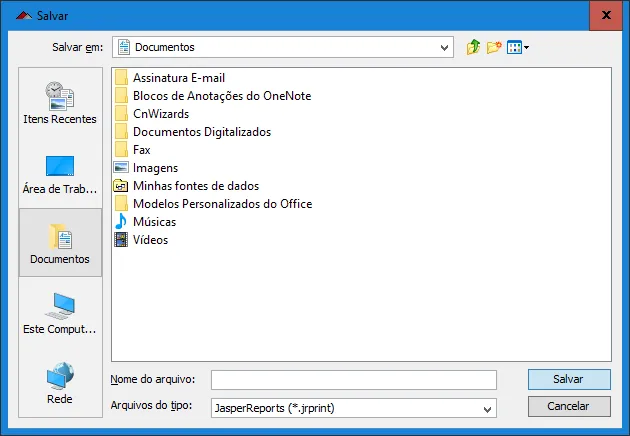Image resolution: width=630 pixels, height=436 pixels.
Task: Open Rede in the sidebar
Action: point(60,383)
